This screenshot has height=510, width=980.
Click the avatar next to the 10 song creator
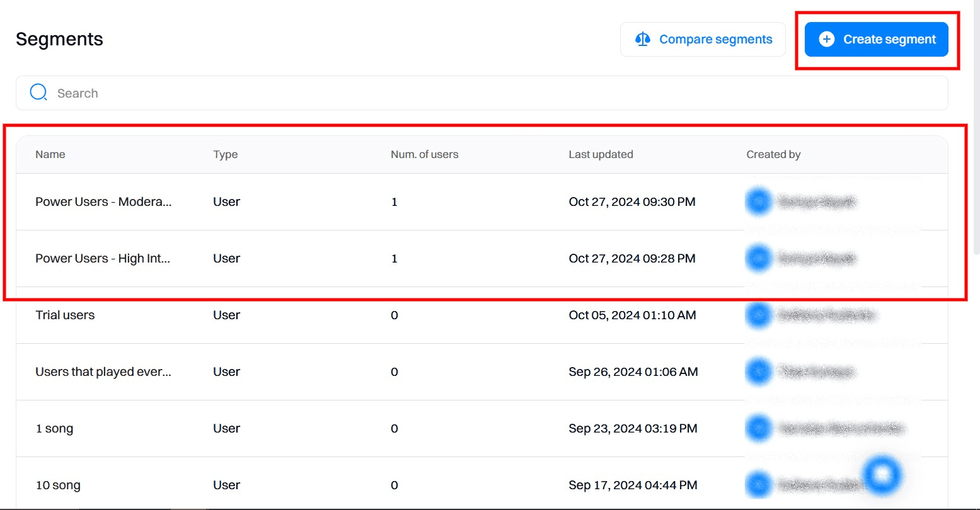point(758,485)
